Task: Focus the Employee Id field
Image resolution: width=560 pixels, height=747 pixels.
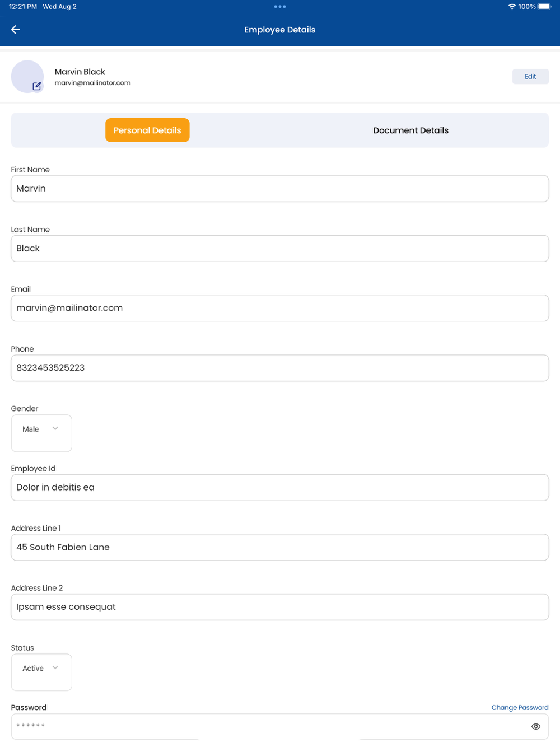Action: (280, 488)
